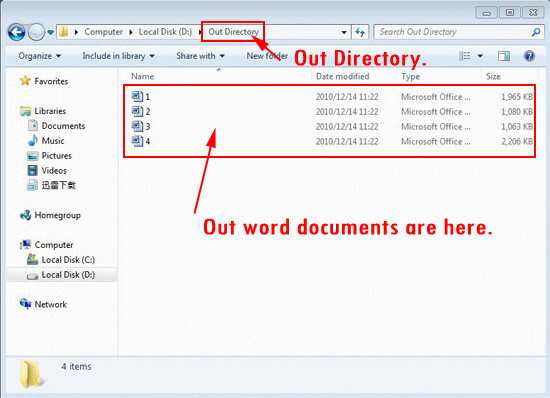Open the Organize menu

(40, 56)
